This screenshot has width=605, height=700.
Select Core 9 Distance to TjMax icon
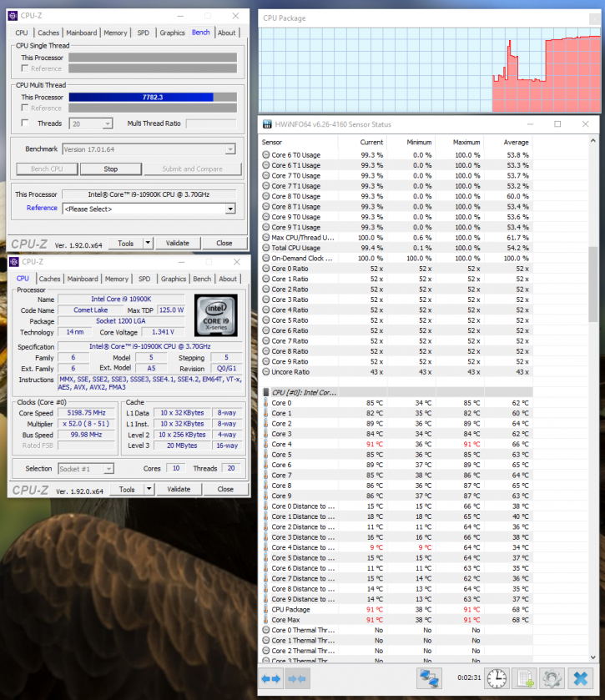(x=265, y=599)
